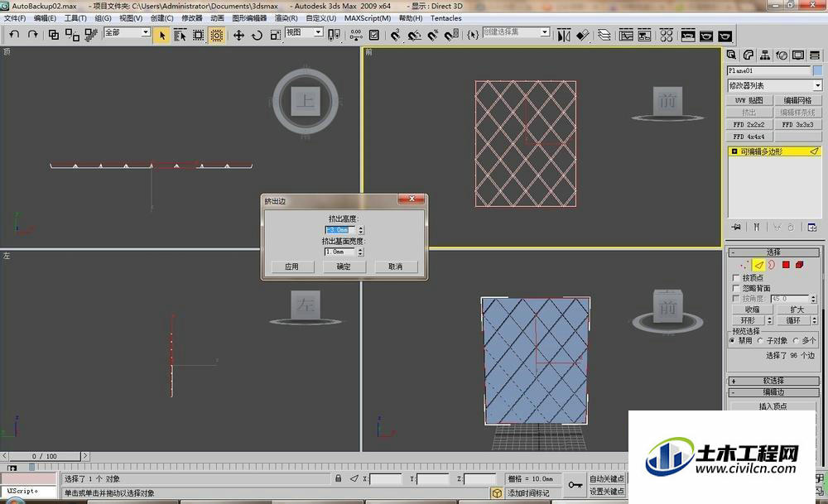Image resolution: width=828 pixels, height=504 pixels.
Task: Switch to the Utilities command panel tab
Action: pyautogui.click(x=815, y=55)
